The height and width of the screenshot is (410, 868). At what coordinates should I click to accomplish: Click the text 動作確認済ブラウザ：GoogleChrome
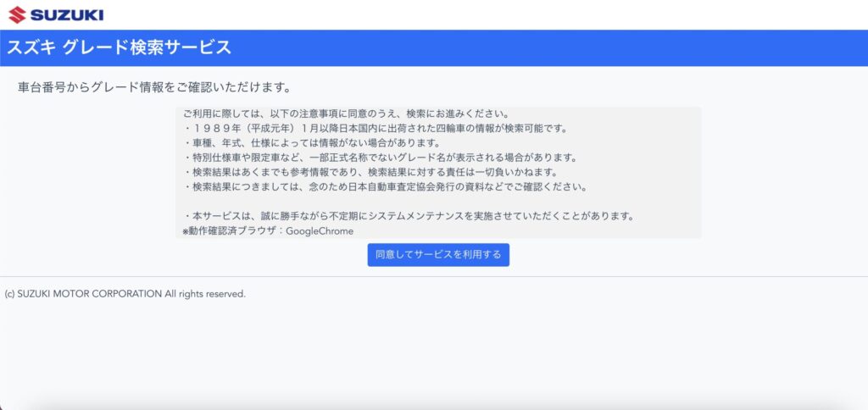268,230
